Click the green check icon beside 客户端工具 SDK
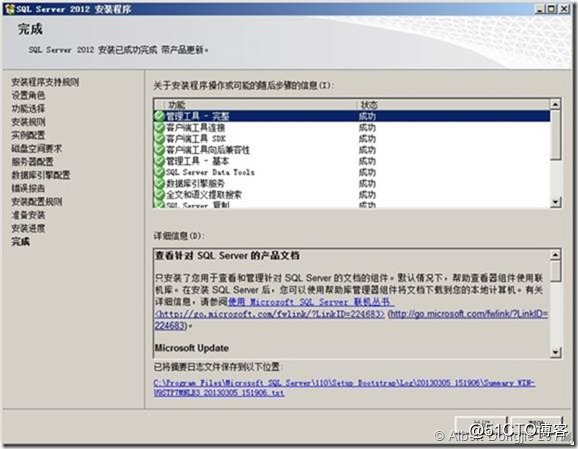Screen dimensions: 578x449 (x=159, y=139)
